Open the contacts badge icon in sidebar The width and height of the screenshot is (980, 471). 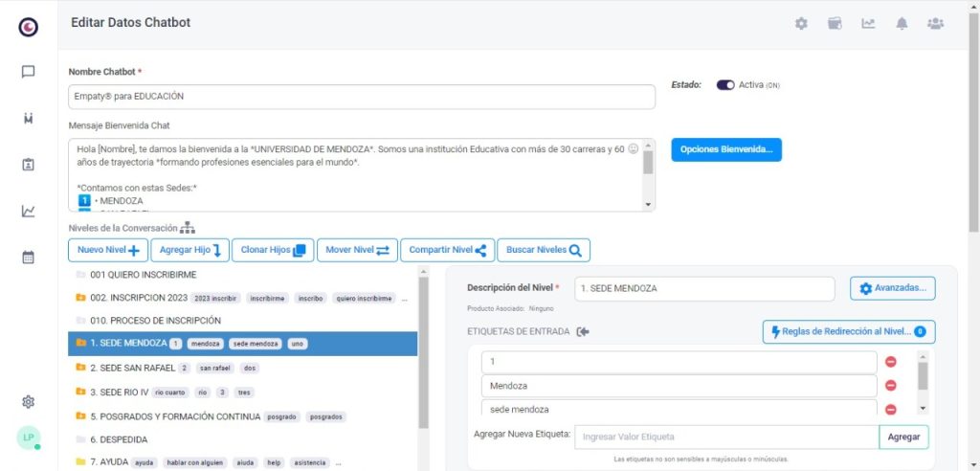click(28, 165)
